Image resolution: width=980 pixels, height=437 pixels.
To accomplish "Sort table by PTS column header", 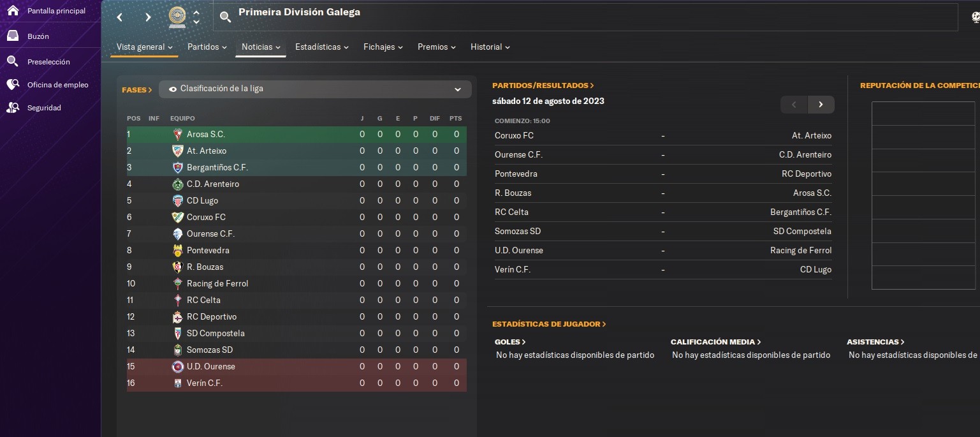I will [x=455, y=119].
